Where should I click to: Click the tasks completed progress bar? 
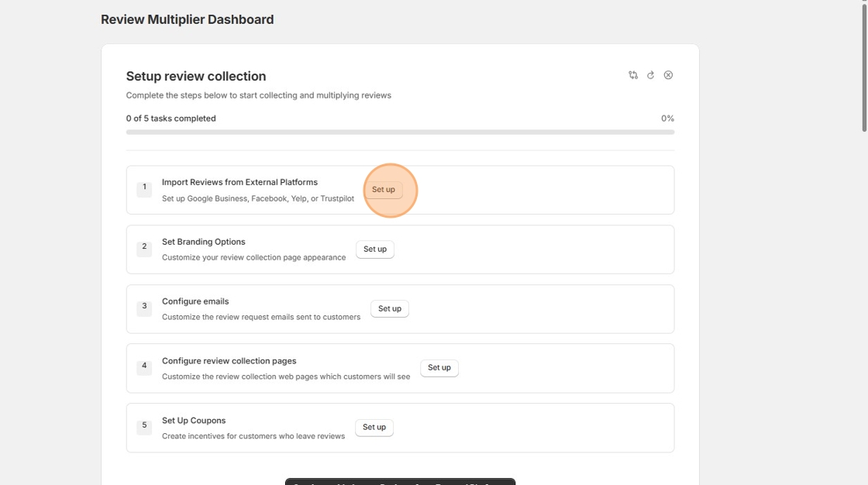pyautogui.click(x=400, y=132)
